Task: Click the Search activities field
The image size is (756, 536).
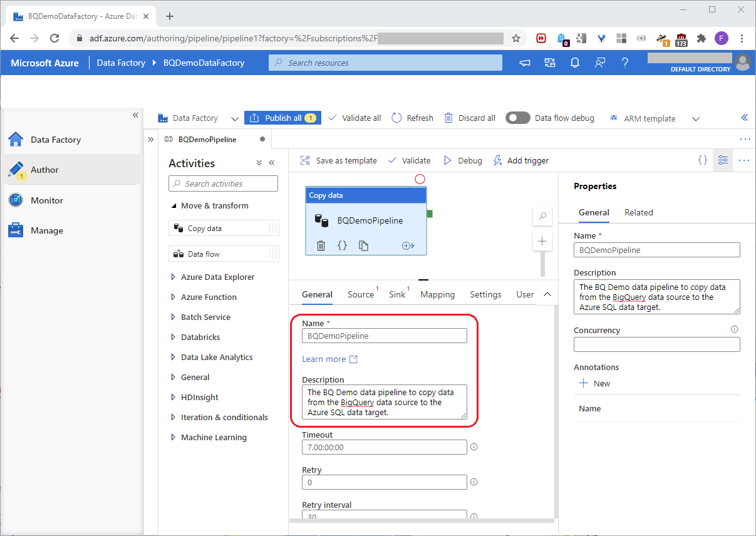Action: pos(224,183)
